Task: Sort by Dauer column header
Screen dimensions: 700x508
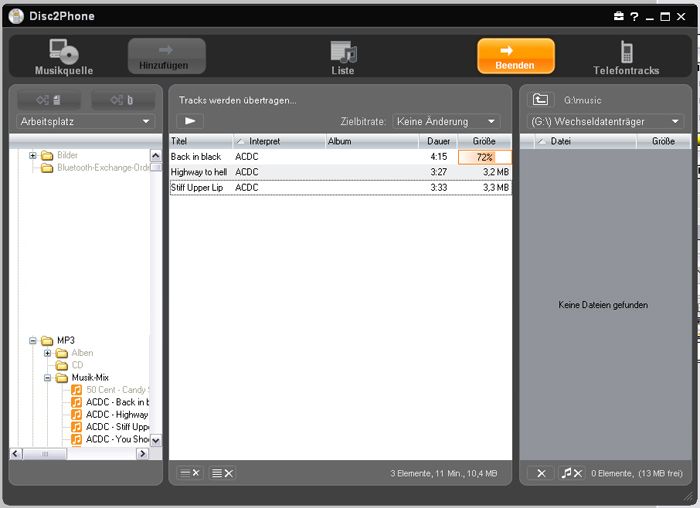Action: click(x=438, y=141)
